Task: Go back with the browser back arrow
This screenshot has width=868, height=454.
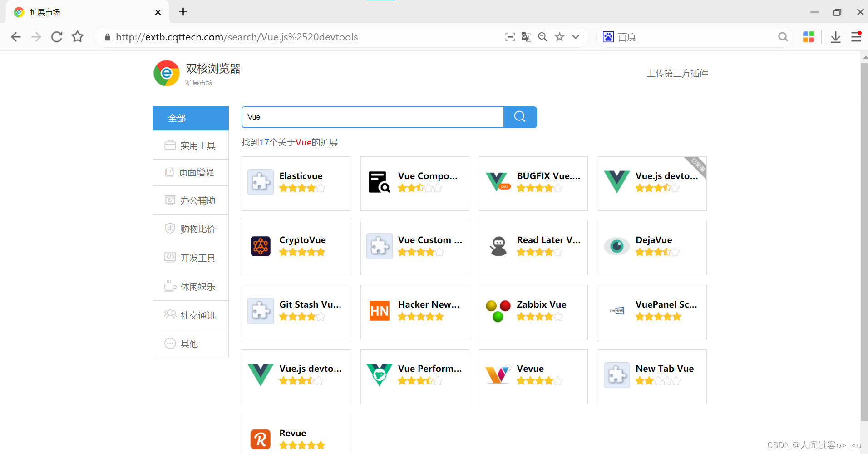Action: coord(16,37)
